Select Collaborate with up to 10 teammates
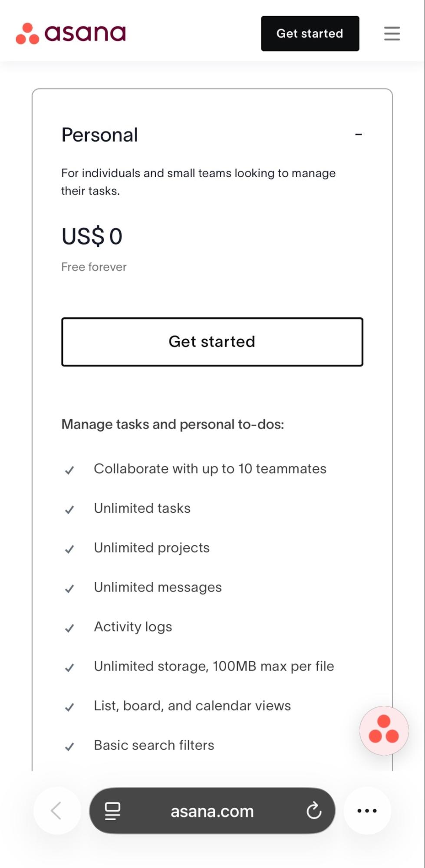The image size is (425, 868). 210,469
